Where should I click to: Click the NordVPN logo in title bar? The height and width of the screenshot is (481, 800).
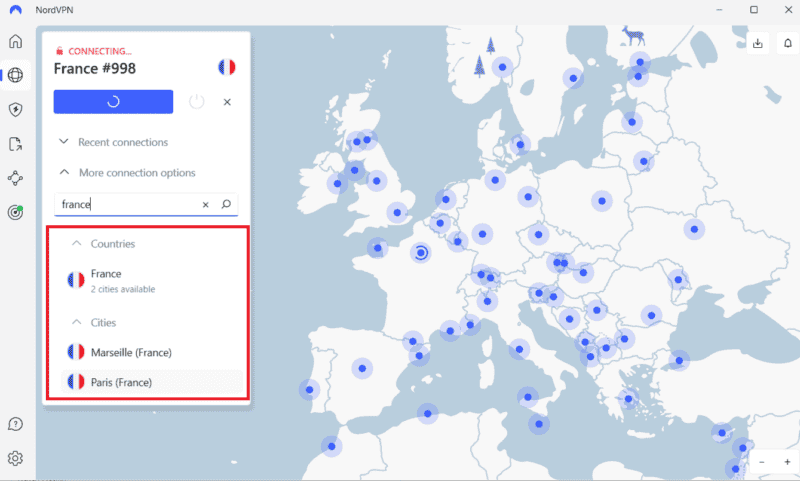pyautogui.click(x=16, y=10)
